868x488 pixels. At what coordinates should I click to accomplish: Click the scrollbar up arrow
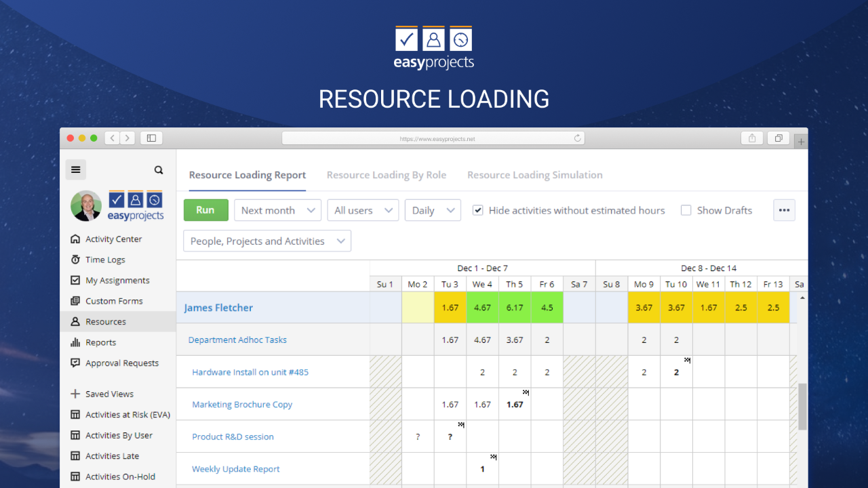click(x=803, y=298)
